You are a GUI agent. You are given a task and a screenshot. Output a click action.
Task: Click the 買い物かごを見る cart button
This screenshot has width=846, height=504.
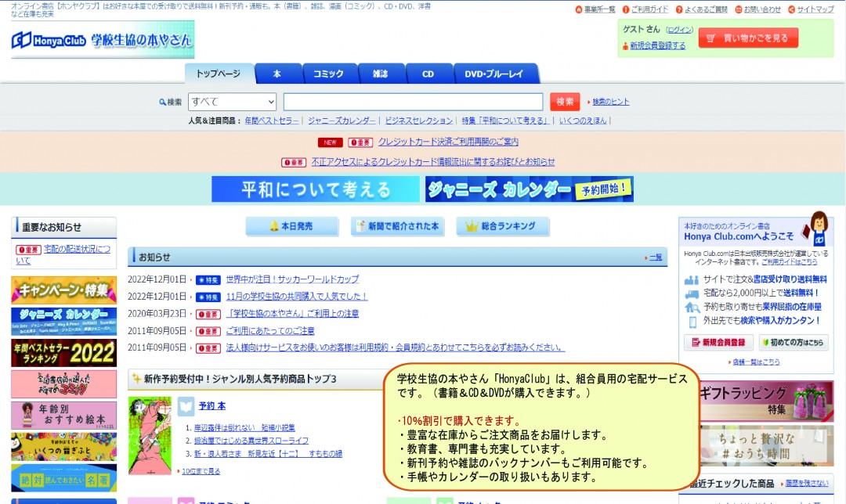tap(748, 38)
